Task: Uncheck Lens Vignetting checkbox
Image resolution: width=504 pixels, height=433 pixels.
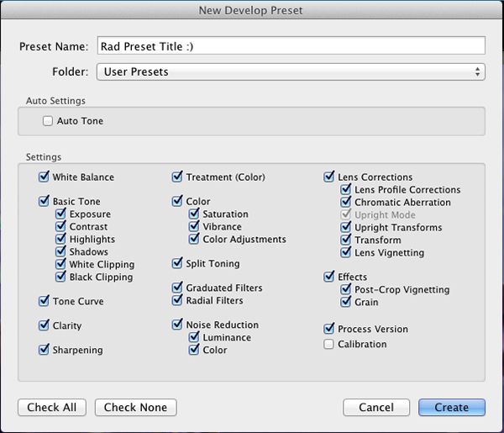Action: click(x=345, y=252)
